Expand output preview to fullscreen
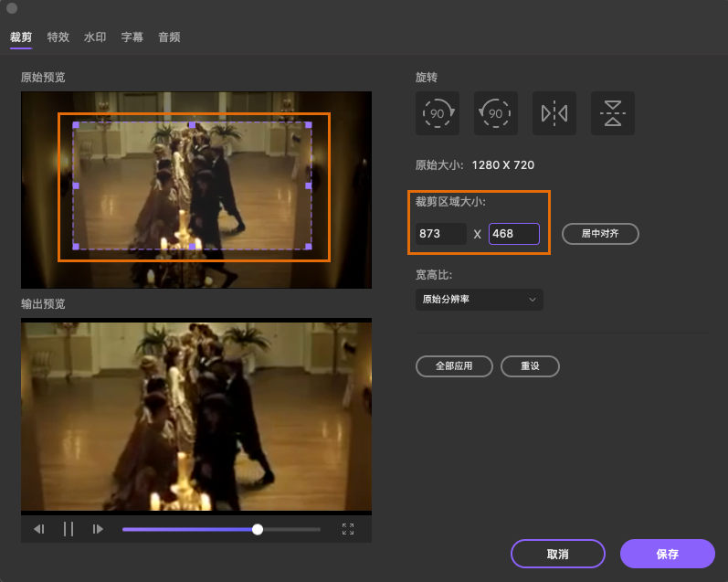This screenshot has width=728, height=582. 348,529
